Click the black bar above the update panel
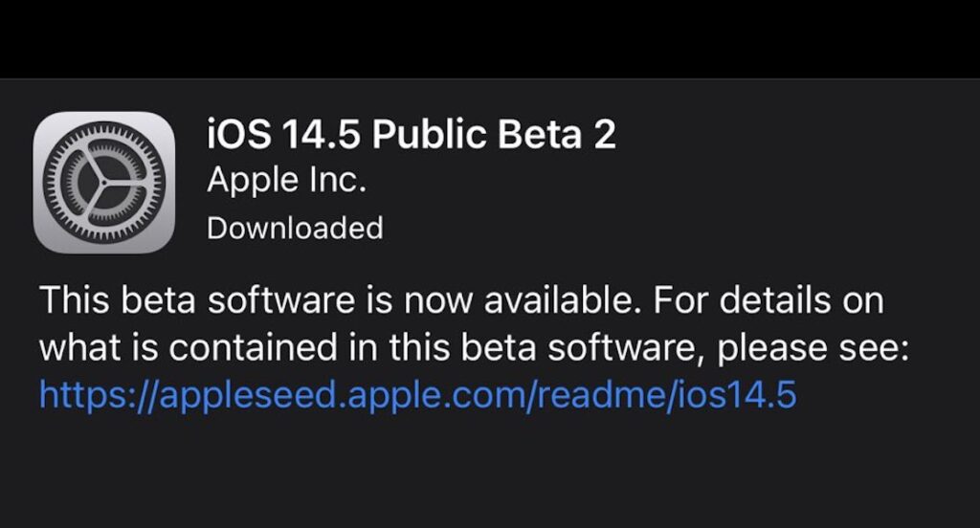 pos(490,38)
